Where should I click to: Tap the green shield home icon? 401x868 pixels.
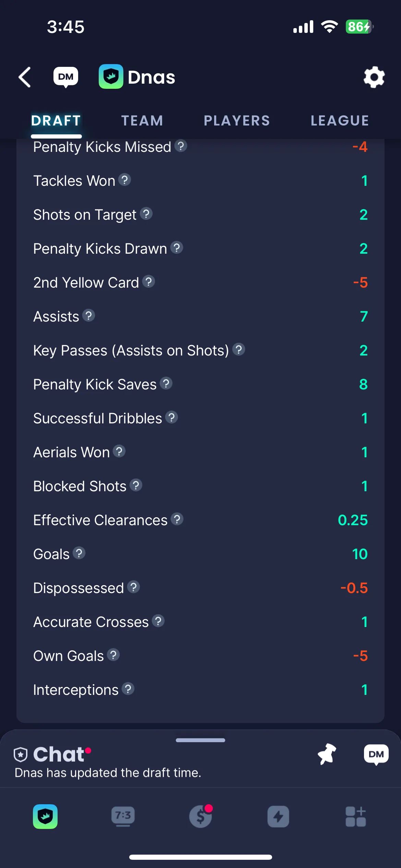pyautogui.click(x=45, y=817)
